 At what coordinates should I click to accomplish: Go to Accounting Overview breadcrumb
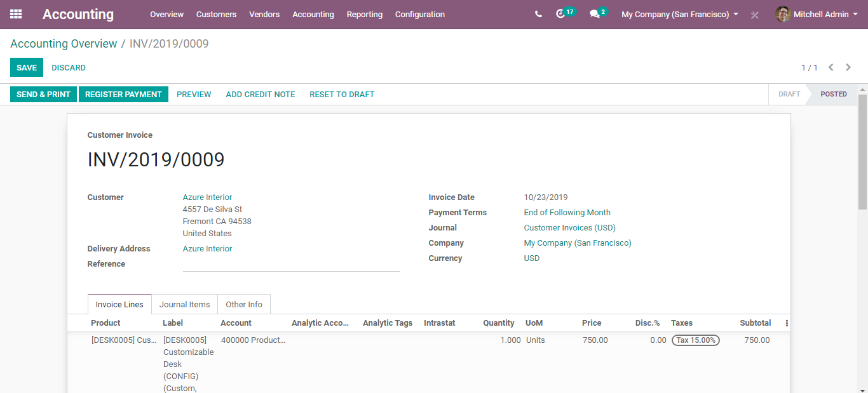[64, 44]
